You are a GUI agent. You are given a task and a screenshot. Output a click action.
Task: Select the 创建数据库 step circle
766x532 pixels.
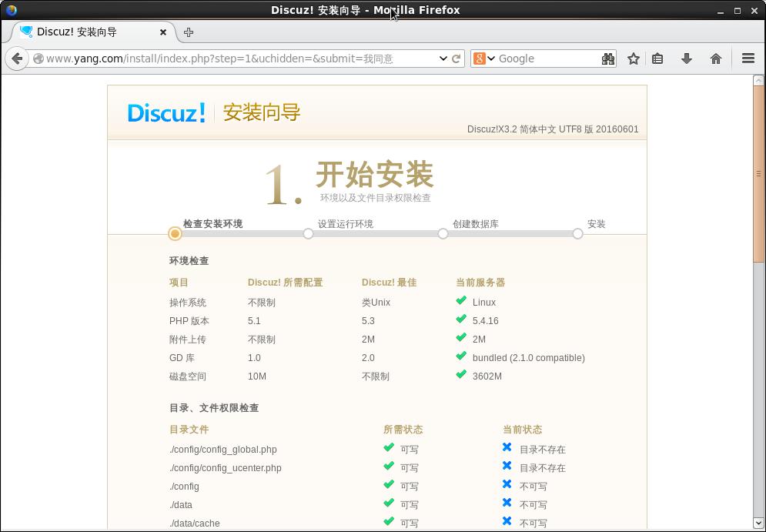[x=443, y=233]
